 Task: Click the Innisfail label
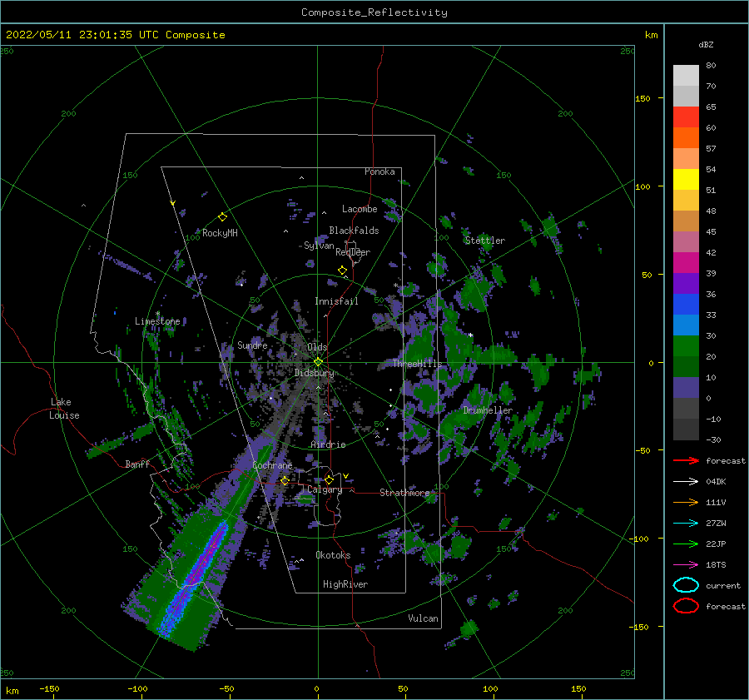tap(336, 301)
